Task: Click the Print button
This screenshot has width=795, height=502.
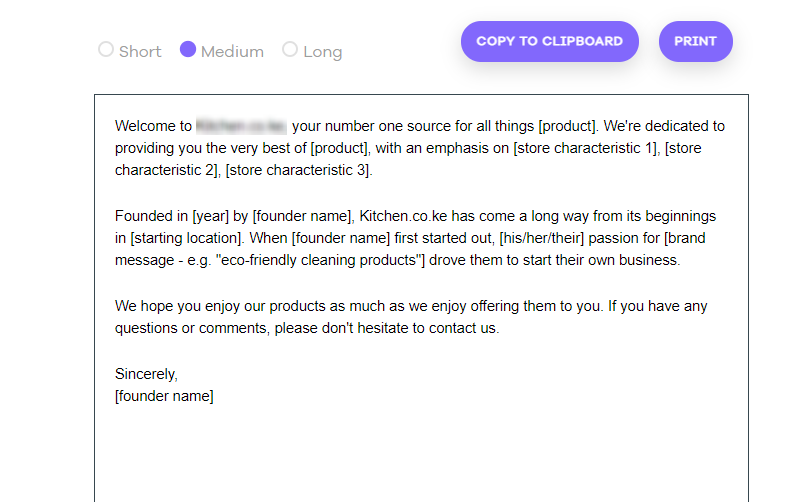Action: tap(696, 42)
